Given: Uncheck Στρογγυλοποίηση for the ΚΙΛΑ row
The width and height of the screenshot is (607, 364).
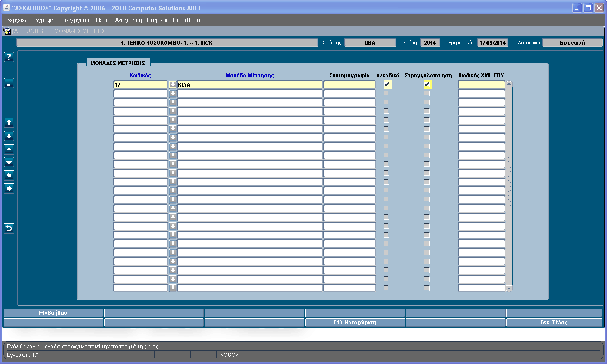Looking at the screenshot, I should pos(427,84).
